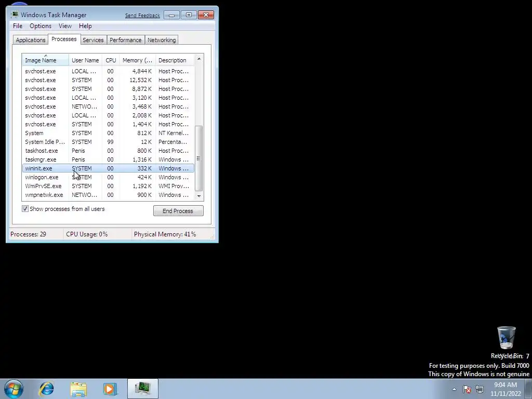Select the wmpnetwk.exe process row
The height and width of the screenshot is (399, 532).
108,195
